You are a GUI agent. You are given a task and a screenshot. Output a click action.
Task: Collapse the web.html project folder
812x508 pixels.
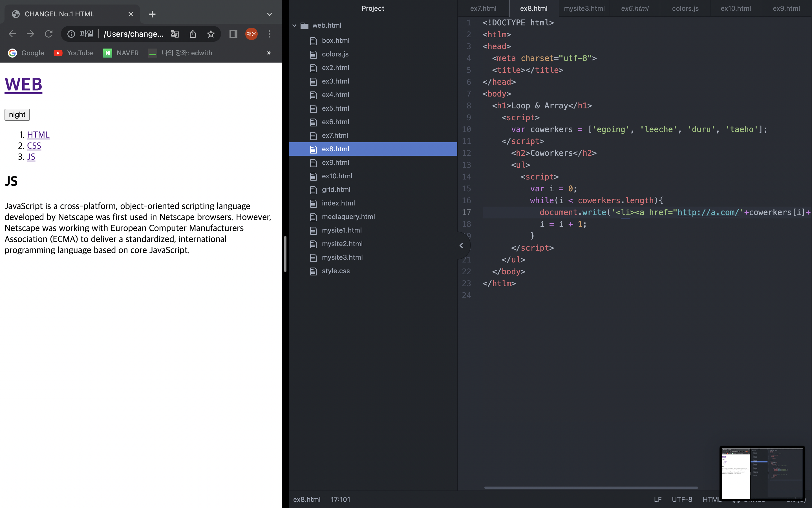(x=294, y=25)
